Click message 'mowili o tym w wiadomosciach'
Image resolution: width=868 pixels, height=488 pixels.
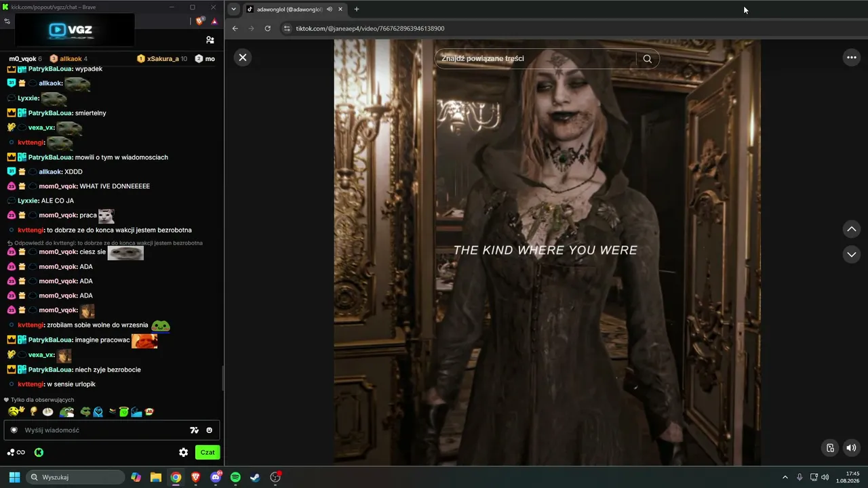121,157
